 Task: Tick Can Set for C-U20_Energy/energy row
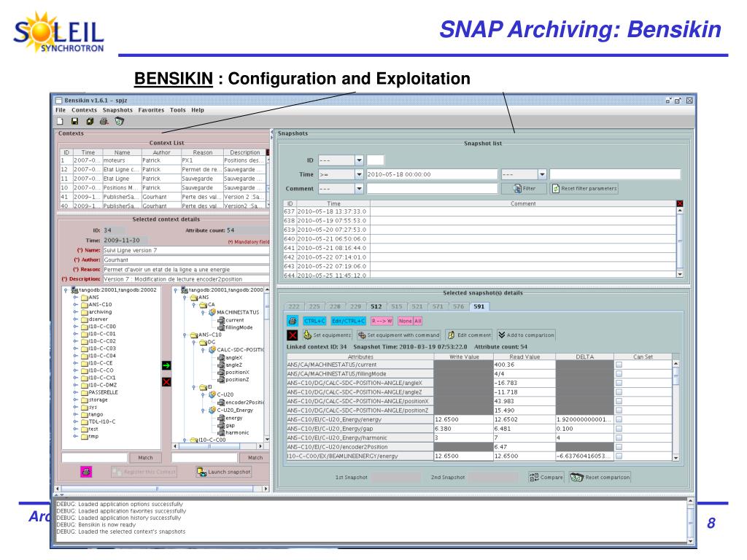619,419
